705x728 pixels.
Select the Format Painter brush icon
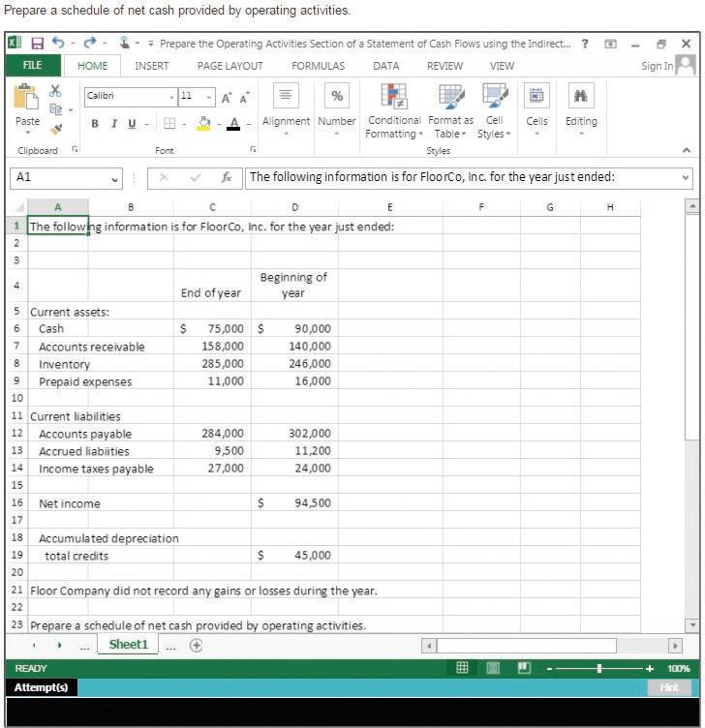tap(56, 129)
